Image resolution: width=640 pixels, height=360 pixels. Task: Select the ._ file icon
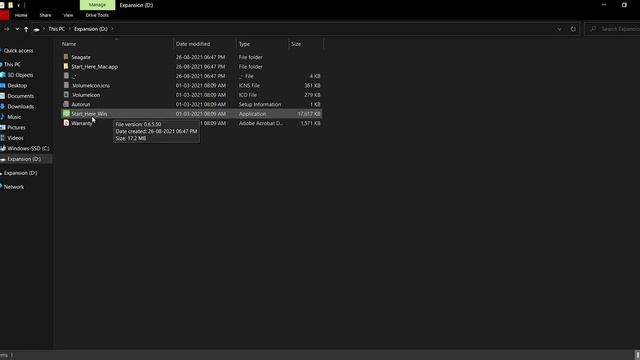[66, 76]
